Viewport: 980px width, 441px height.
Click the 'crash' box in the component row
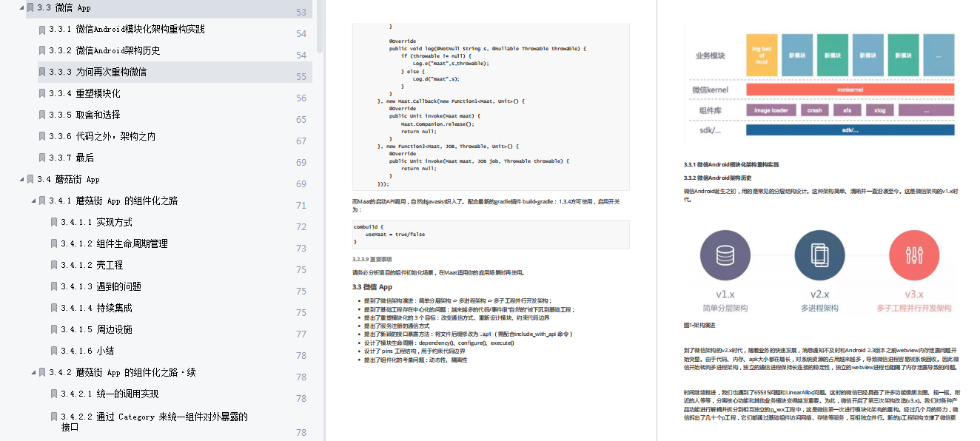coord(814,110)
